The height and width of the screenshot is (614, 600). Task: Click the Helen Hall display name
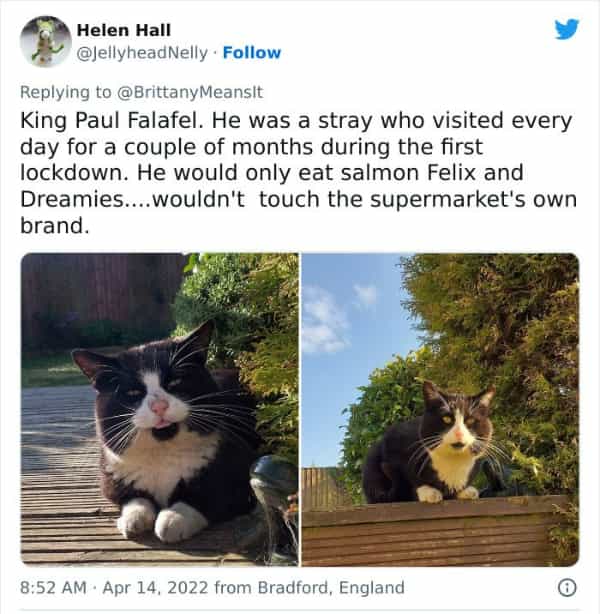(x=123, y=30)
